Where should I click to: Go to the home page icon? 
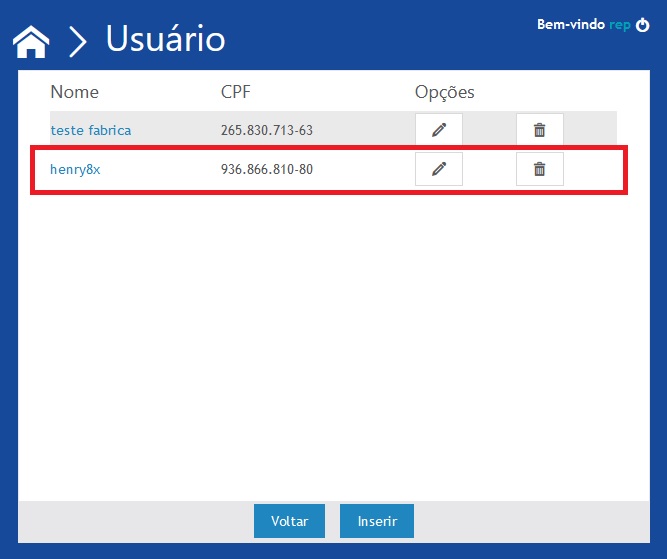[31, 41]
